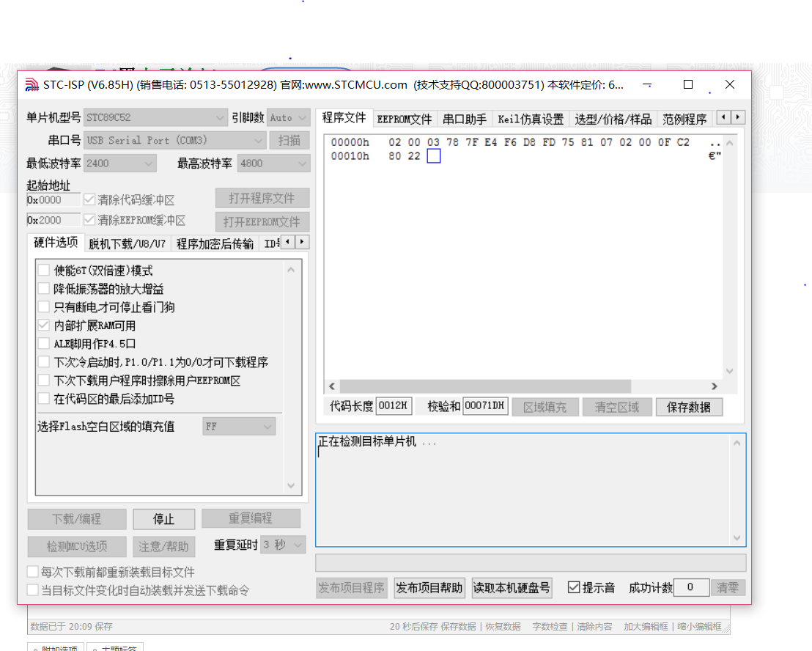
Task: Open Keil仿真设置 tab
Action: (x=531, y=119)
